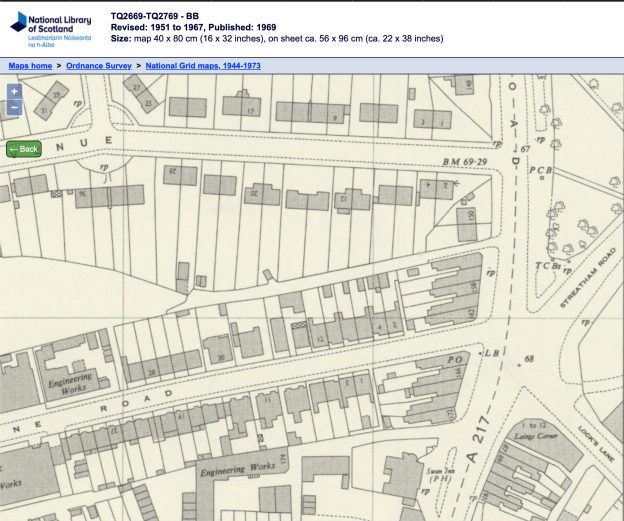Click the upper-left Engineering Works label

69,383
